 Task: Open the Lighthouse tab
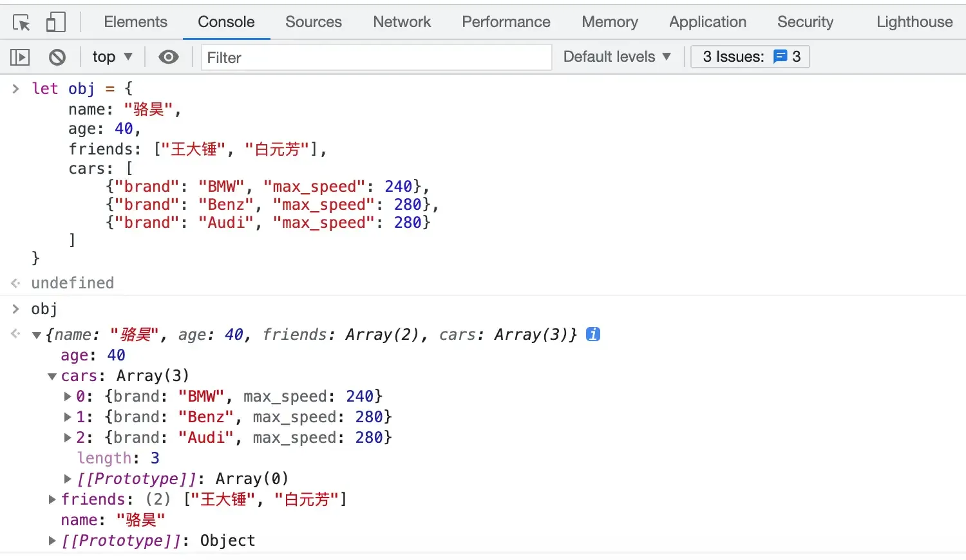913,21
